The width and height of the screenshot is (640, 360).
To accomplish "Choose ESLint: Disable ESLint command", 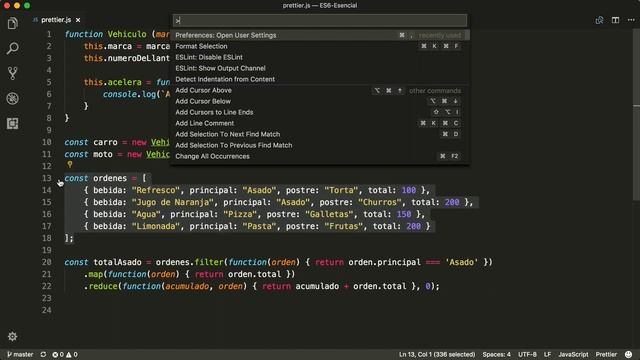I will [x=320, y=57].
